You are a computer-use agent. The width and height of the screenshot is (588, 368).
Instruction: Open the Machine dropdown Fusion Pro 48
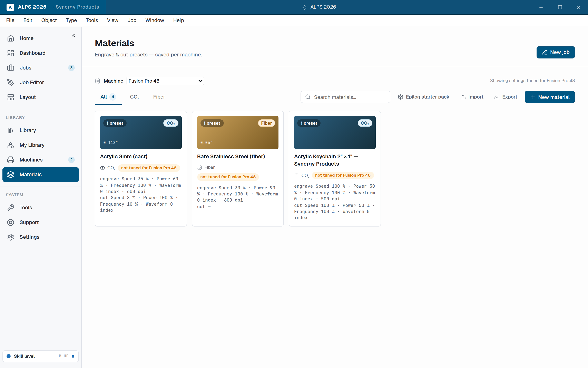165,81
